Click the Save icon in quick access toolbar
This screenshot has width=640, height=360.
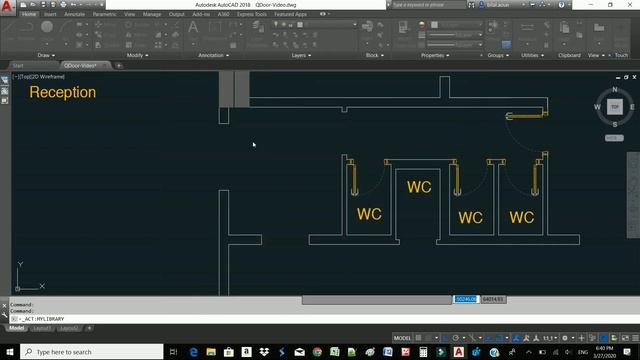tap(43, 4)
